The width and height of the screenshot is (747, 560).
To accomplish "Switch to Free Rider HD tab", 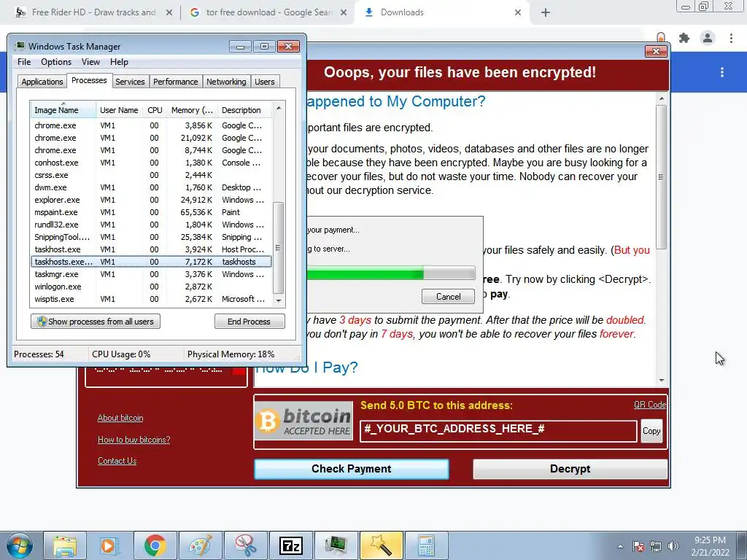I will (x=93, y=12).
